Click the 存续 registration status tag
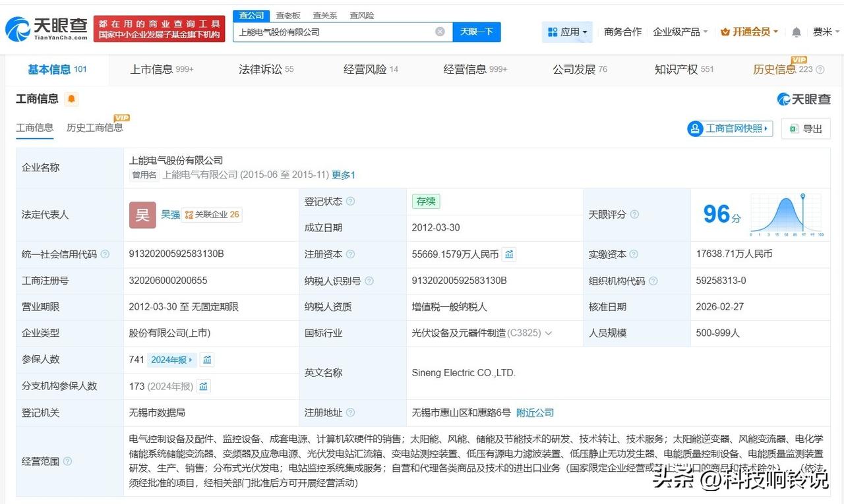 [x=426, y=202]
